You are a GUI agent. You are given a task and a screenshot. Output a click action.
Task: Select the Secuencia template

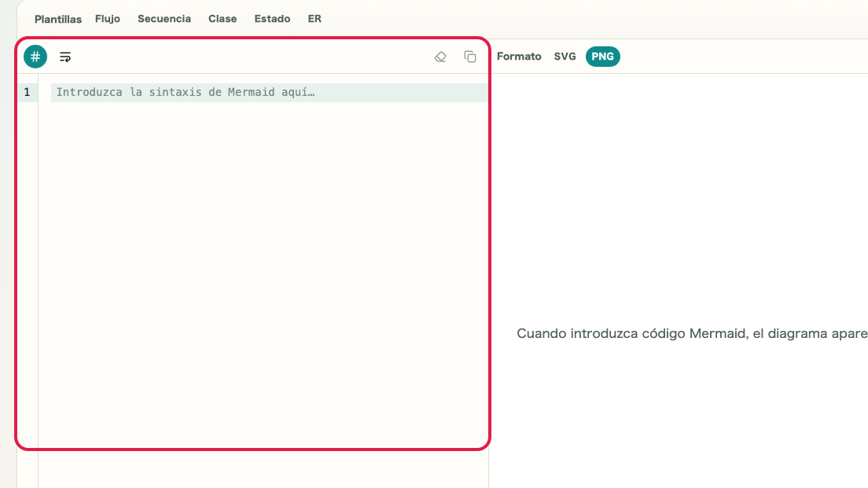164,18
